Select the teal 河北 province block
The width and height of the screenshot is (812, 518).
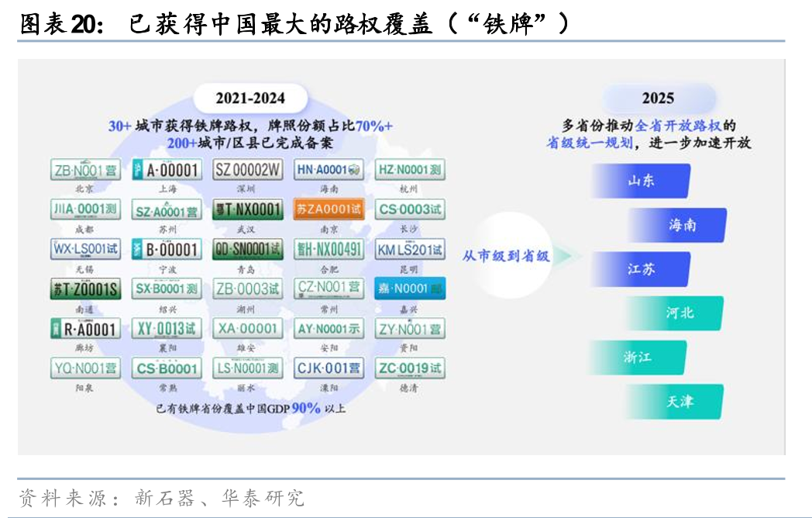coord(677,313)
